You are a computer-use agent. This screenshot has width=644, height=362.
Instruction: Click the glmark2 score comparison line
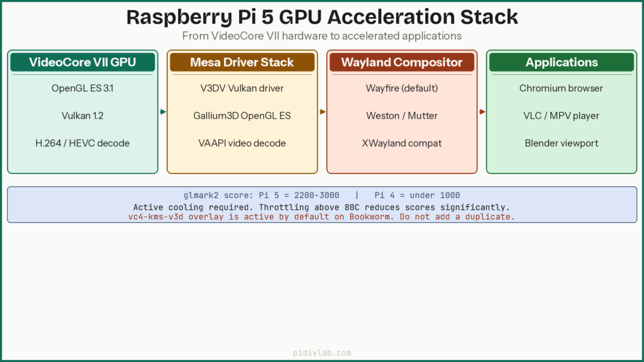pos(322,195)
